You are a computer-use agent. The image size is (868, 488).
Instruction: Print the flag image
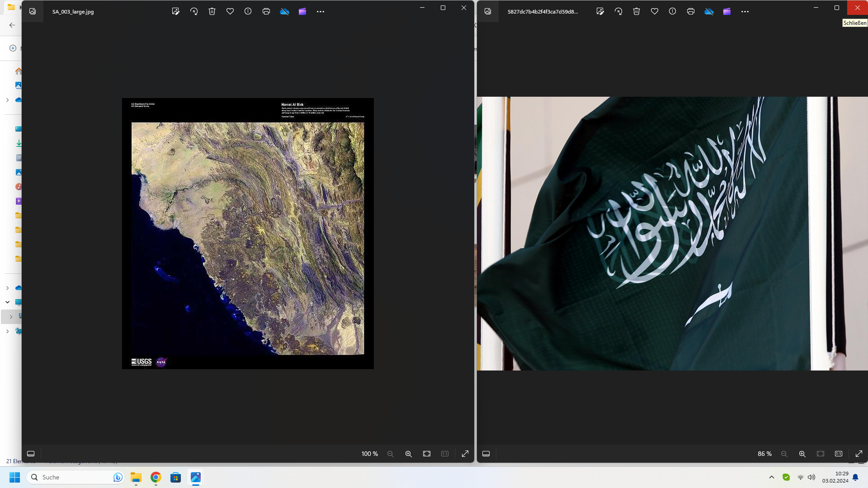pos(691,12)
